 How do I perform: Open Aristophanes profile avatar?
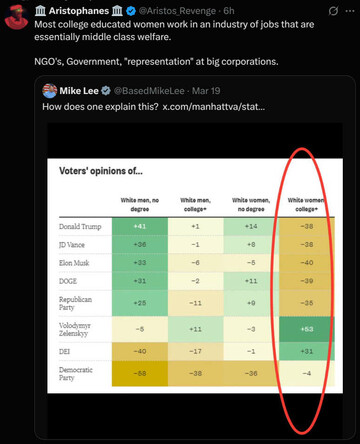16,17
